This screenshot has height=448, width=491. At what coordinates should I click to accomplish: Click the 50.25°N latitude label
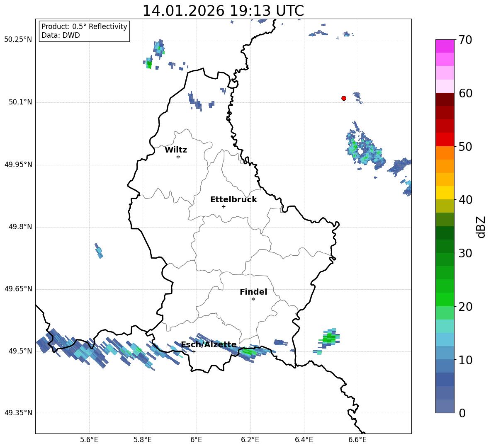point(18,40)
